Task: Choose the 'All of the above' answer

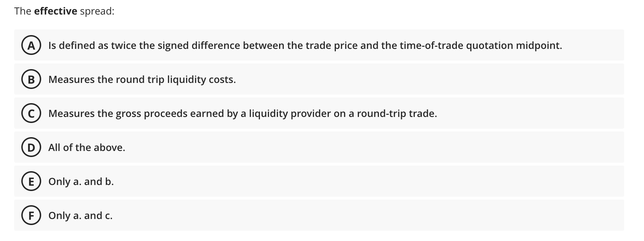Action: pos(86,147)
